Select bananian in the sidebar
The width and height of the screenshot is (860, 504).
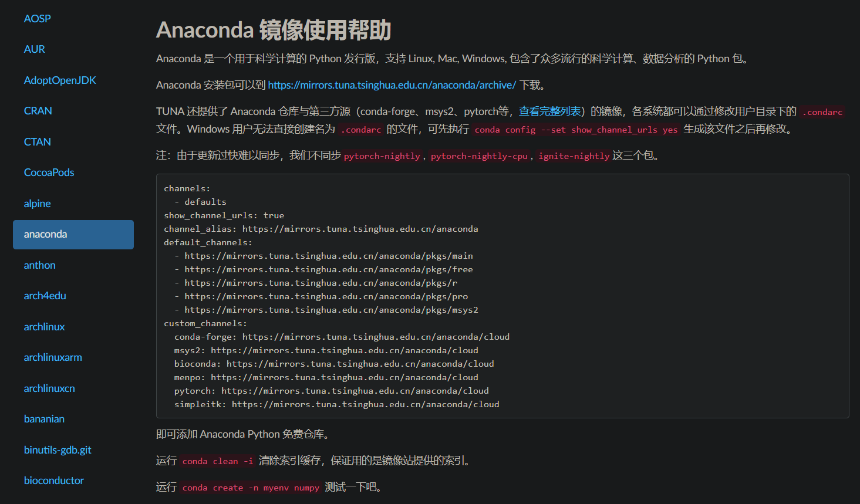[44, 419]
